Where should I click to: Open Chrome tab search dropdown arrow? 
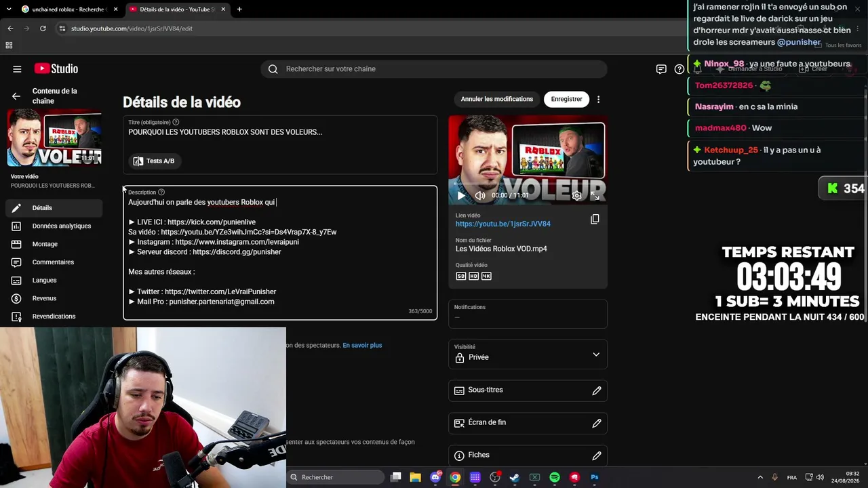(x=10, y=9)
